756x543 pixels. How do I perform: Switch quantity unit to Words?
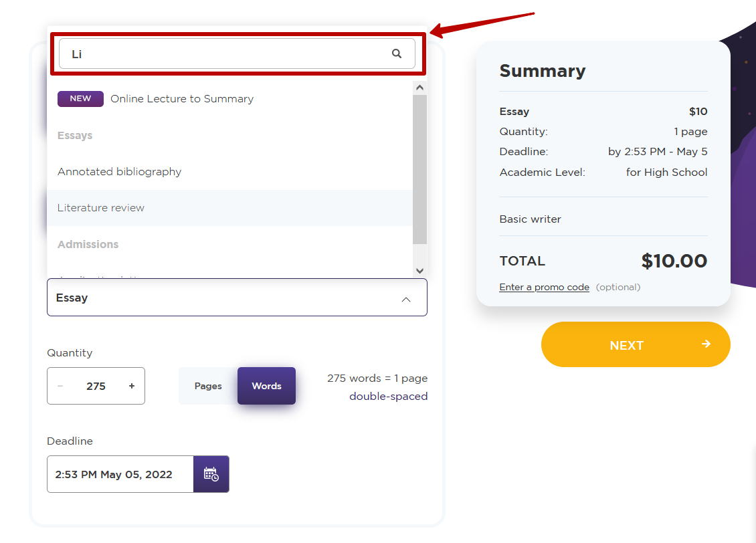pyautogui.click(x=266, y=386)
